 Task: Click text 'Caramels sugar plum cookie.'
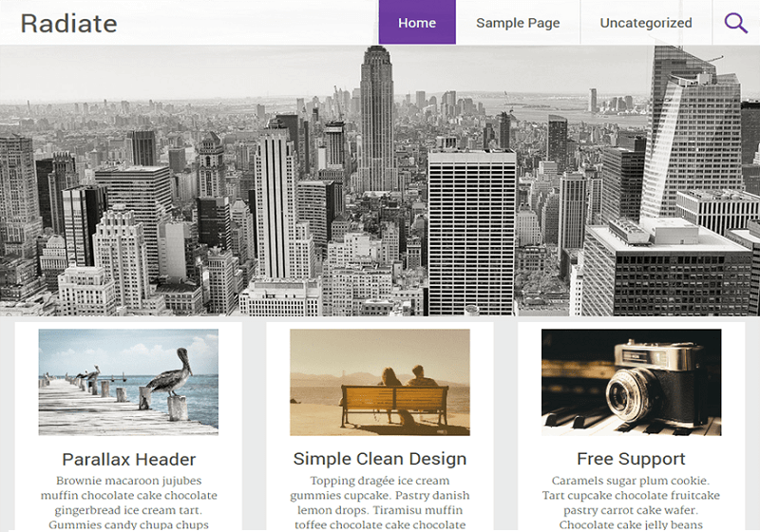(631, 481)
